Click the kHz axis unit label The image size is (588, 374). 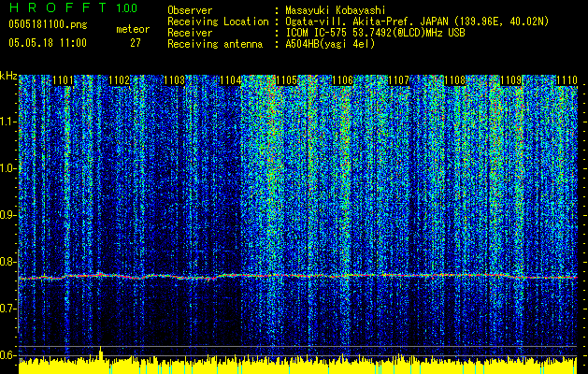point(8,76)
